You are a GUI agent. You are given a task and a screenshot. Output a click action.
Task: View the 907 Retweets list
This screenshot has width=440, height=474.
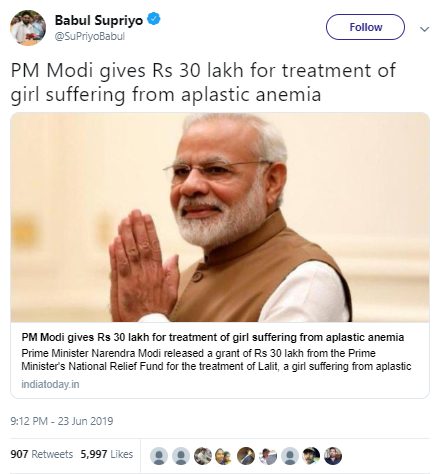coord(42,454)
